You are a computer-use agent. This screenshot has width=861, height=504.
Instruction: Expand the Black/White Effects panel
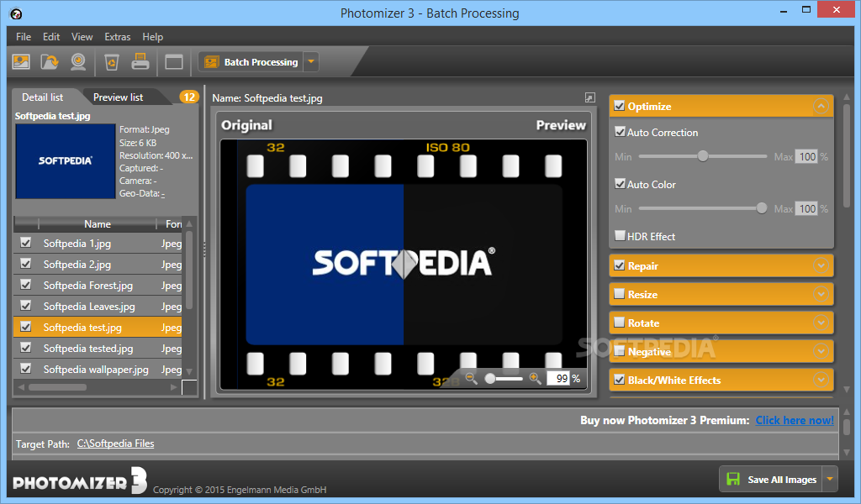click(821, 380)
